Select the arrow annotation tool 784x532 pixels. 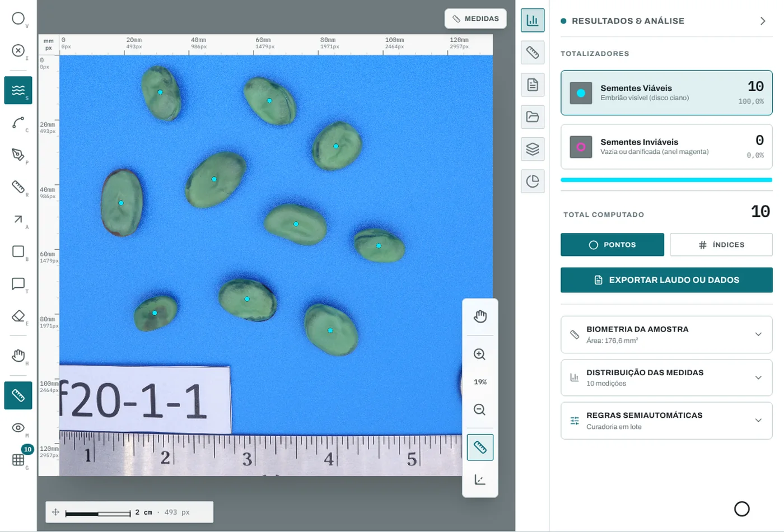point(18,219)
